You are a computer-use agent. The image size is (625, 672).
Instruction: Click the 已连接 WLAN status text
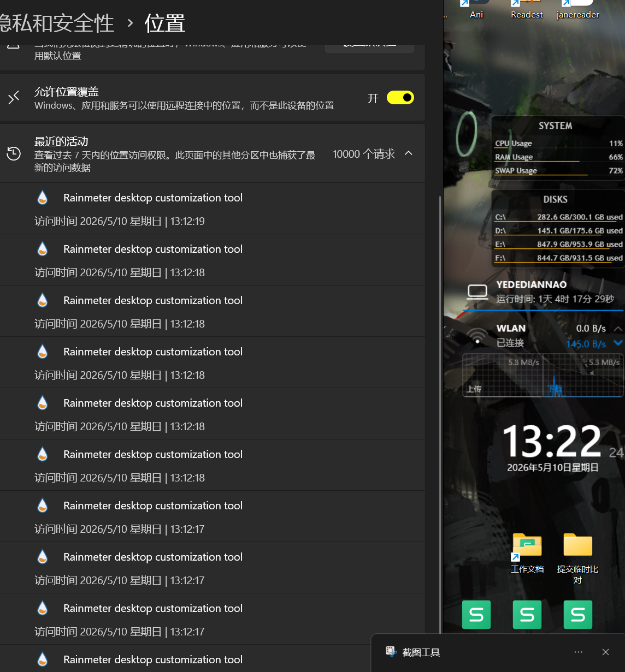(510, 343)
